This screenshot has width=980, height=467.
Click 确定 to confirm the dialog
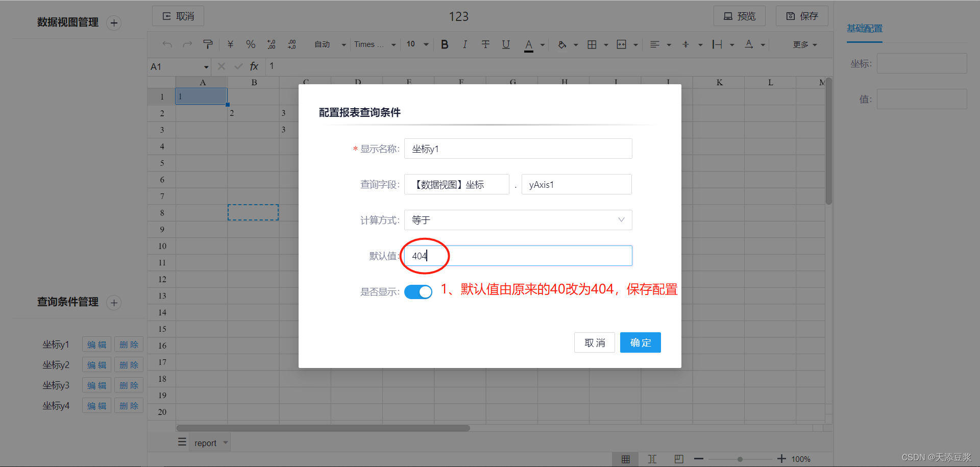click(641, 342)
